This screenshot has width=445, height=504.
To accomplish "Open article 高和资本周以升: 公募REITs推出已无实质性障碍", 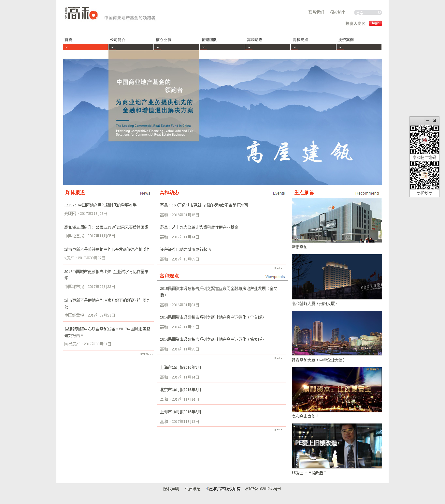I will pos(106,227).
